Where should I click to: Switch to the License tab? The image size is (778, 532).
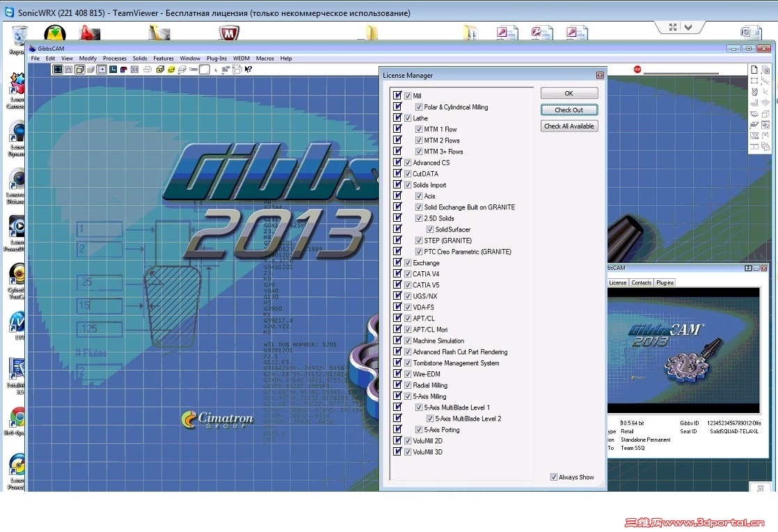pyautogui.click(x=618, y=282)
